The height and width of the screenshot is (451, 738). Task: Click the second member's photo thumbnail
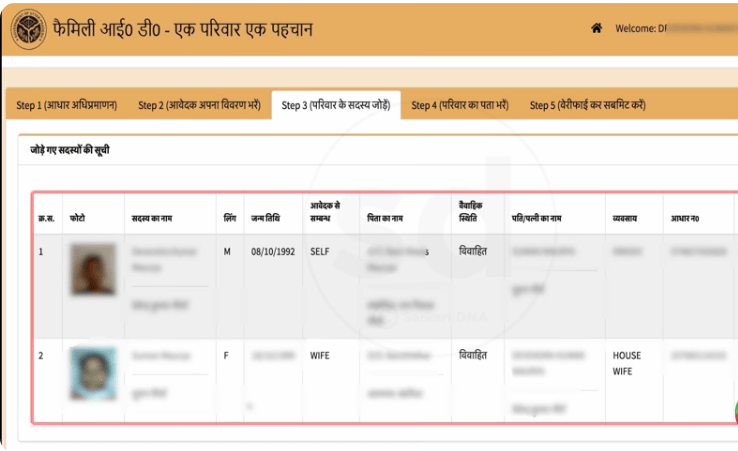(86, 372)
